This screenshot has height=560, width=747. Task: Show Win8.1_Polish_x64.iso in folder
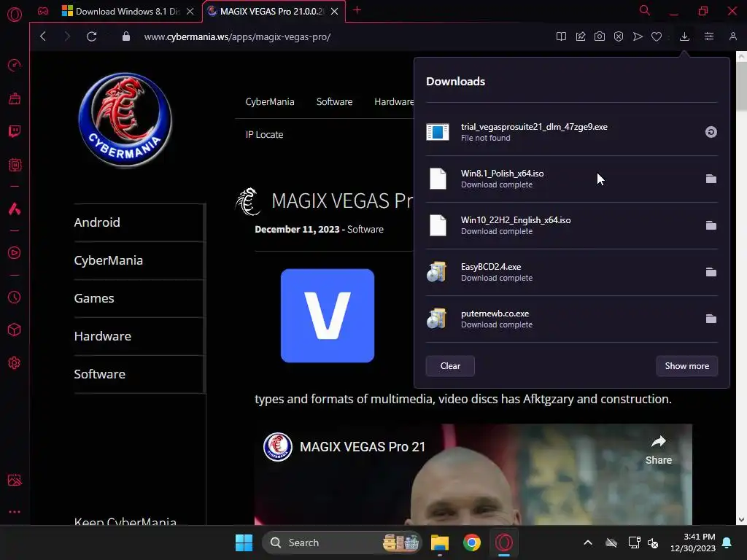point(711,179)
